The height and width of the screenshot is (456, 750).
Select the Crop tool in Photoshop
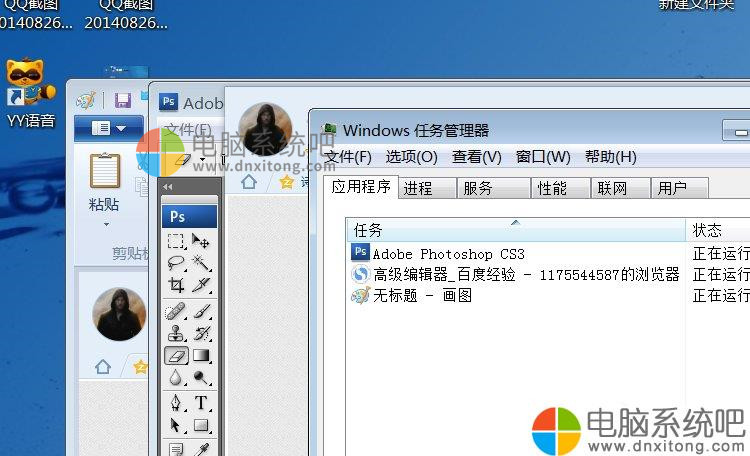tap(176, 285)
